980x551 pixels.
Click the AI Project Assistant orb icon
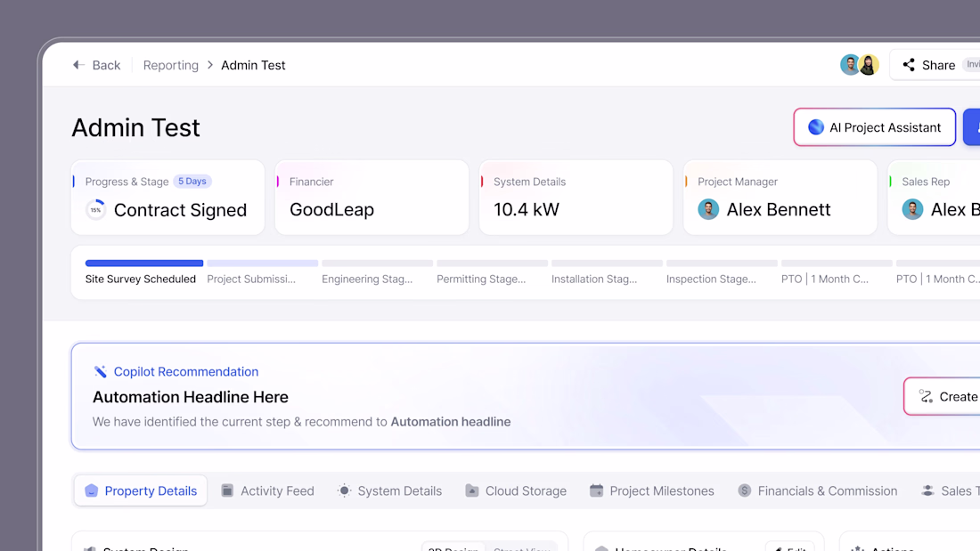click(815, 127)
